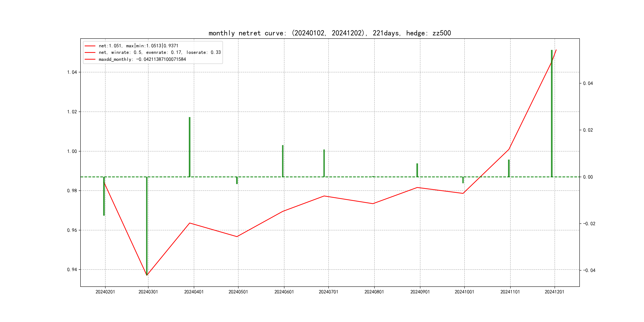Click the right y-axis label 0.00
The height and width of the screenshot is (322, 644).
click(588, 177)
